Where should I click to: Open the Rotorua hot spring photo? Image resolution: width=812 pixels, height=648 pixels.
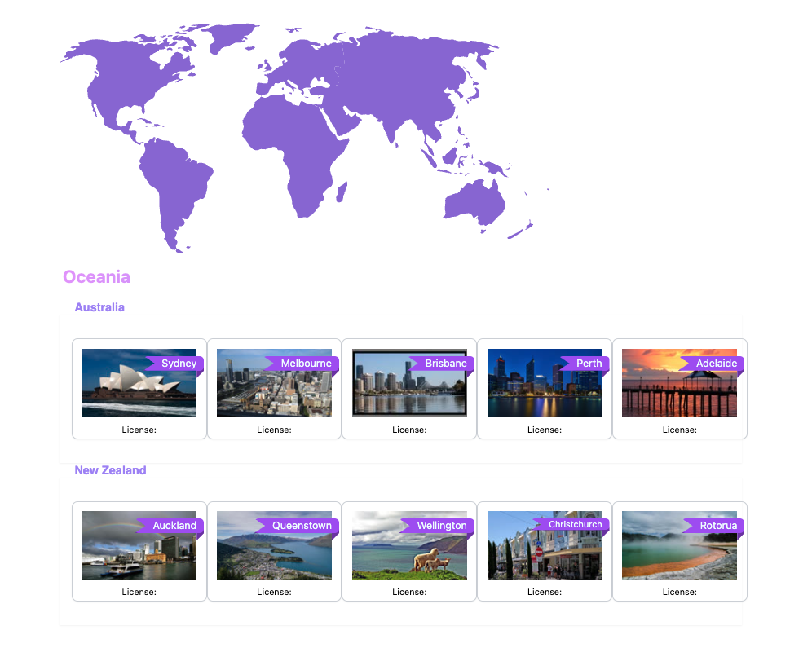point(679,545)
